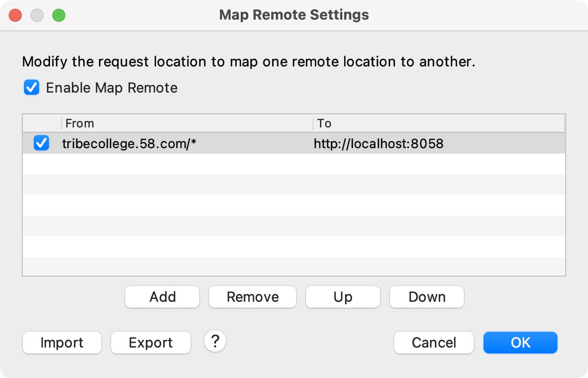588x378 pixels.
Task: Open the help question mark icon
Action: (x=215, y=343)
